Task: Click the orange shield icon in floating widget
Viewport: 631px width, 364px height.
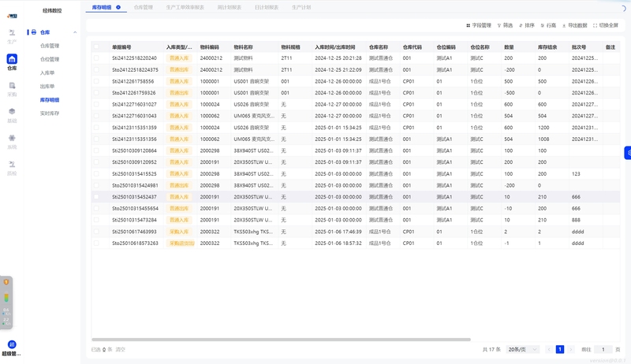Action: (6, 282)
